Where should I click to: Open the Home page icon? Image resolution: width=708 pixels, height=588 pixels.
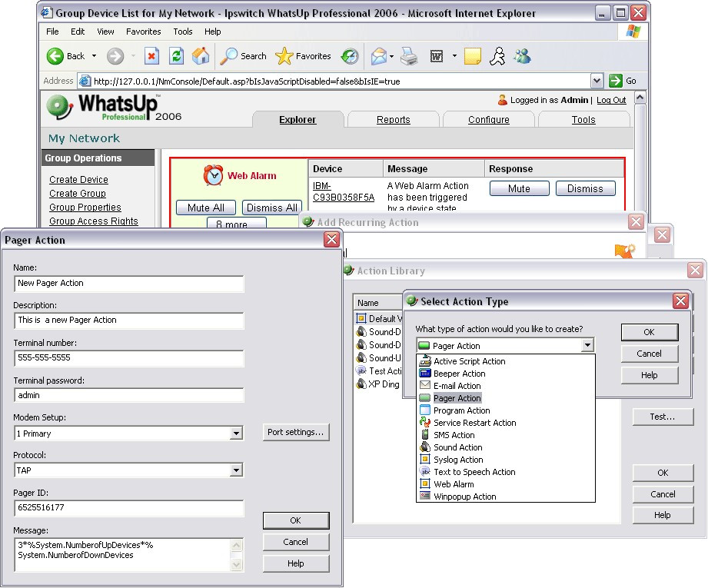(201, 56)
